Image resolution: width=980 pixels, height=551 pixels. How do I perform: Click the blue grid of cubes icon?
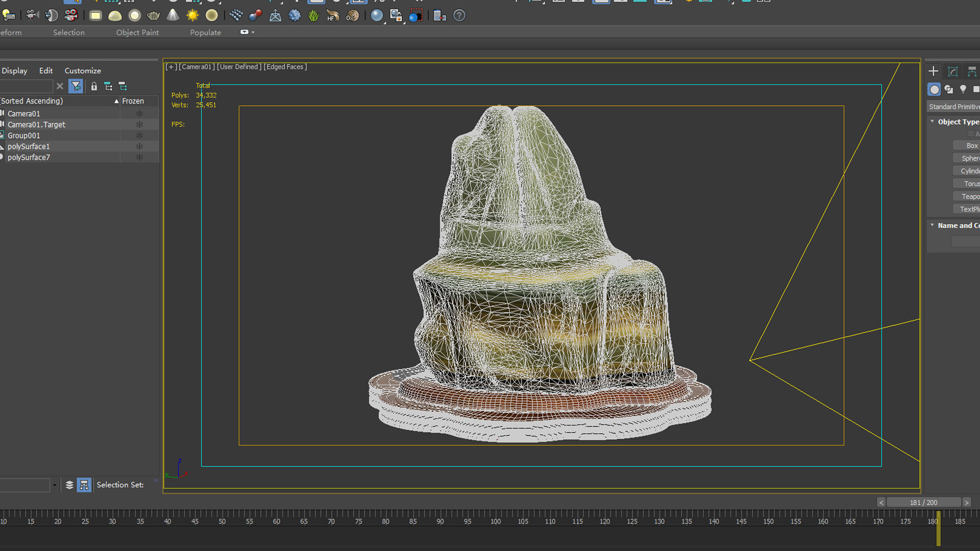click(x=236, y=15)
